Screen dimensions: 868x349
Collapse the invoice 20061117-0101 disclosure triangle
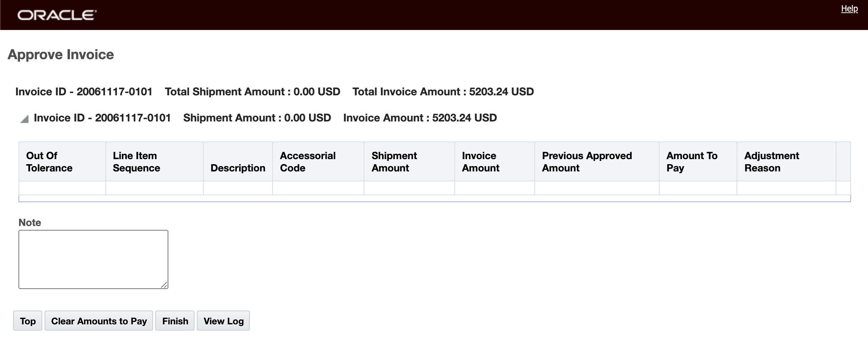click(x=24, y=119)
